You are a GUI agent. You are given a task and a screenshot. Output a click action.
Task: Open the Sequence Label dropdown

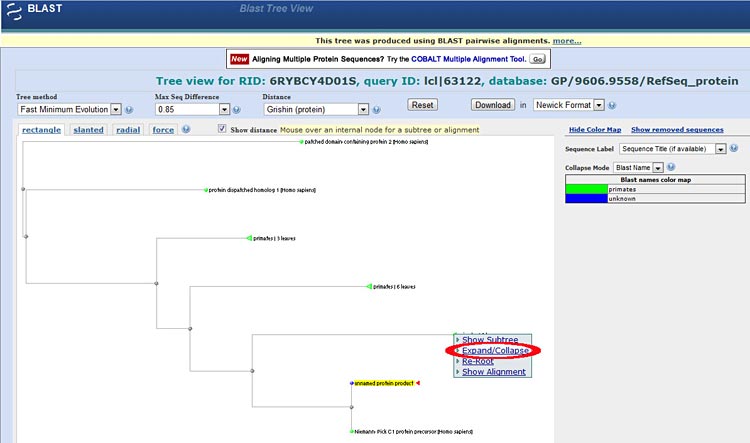[673, 149]
